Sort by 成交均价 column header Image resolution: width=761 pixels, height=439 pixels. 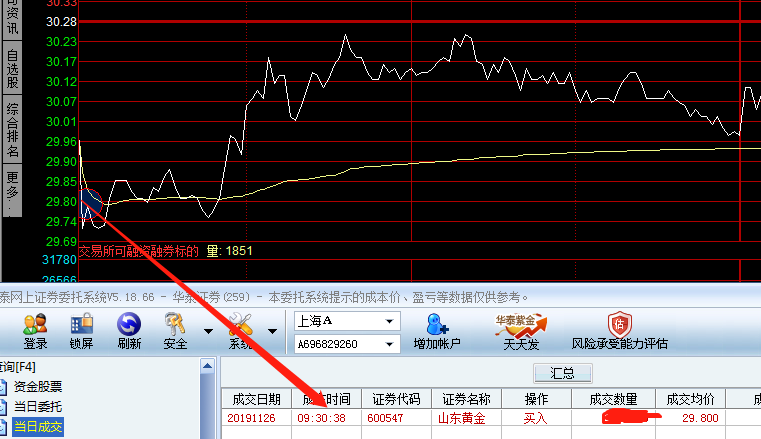(690, 399)
